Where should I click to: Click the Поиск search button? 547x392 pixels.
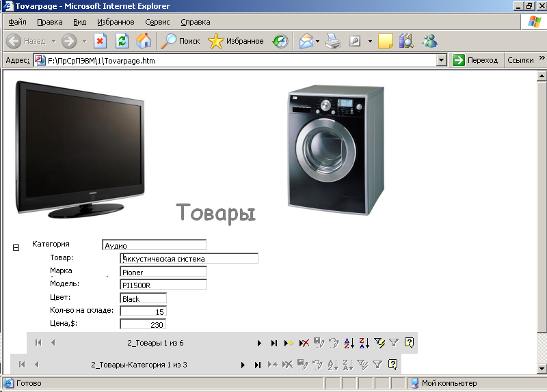coord(181,41)
